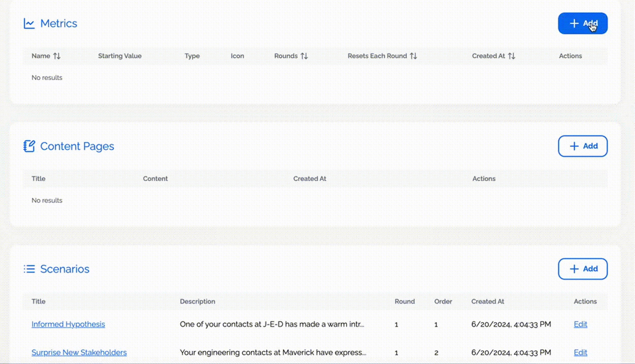Click the Metrics chart icon
This screenshot has height=364, width=635.
(x=29, y=24)
